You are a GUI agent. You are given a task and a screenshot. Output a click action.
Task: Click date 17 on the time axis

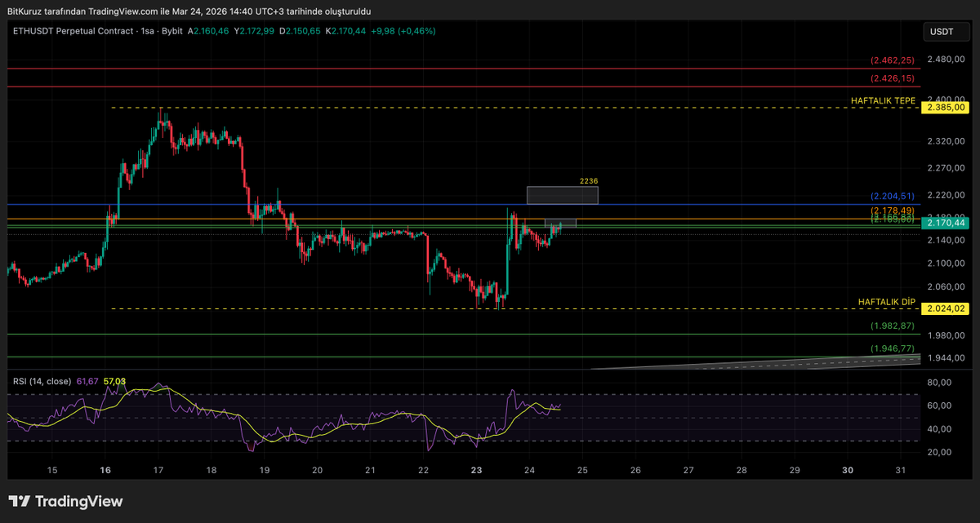pyautogui.click(x=158, y=471)
